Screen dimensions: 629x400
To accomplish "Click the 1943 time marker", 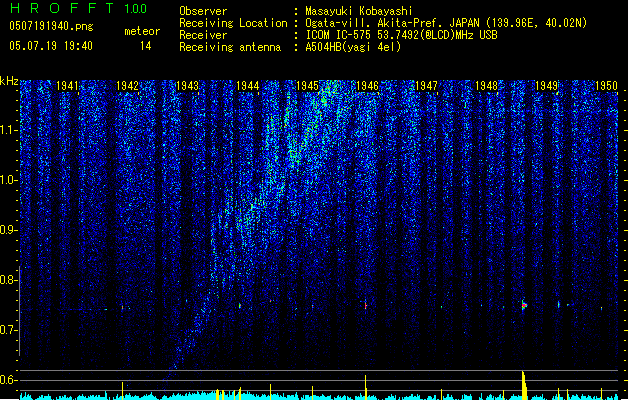I will coord(187,86).
